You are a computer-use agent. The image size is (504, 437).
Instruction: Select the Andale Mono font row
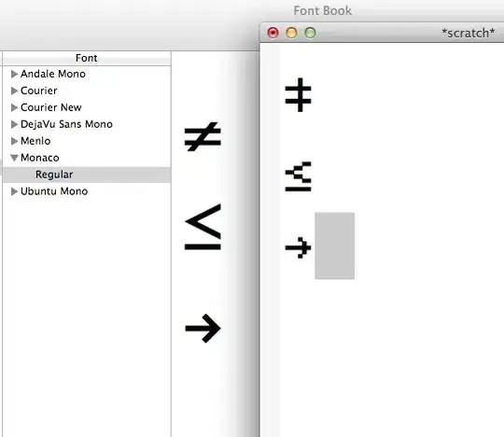(x=87, y=74)
